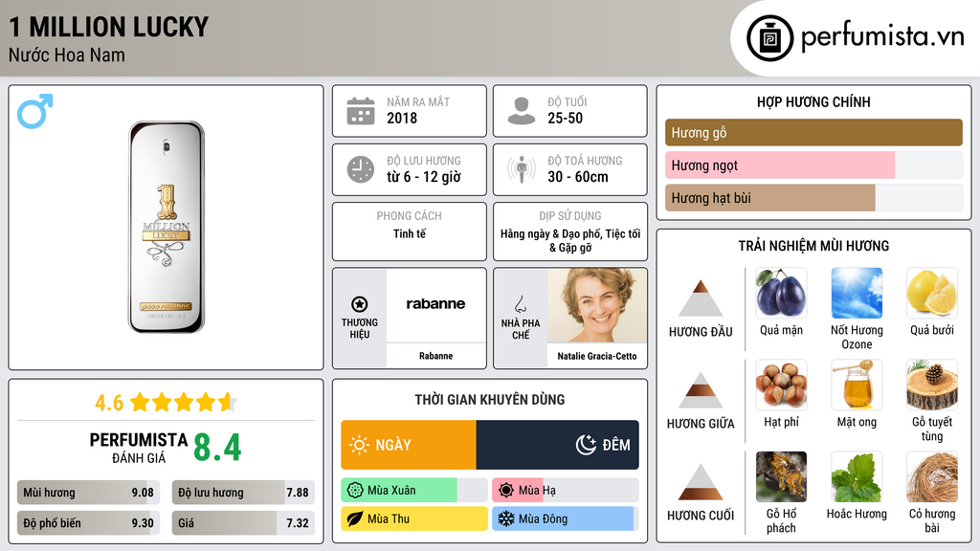Click the sillage icon beside Độ toả hương
The height and width of the screenshot is (551, 980).
(x=522, y=169)
